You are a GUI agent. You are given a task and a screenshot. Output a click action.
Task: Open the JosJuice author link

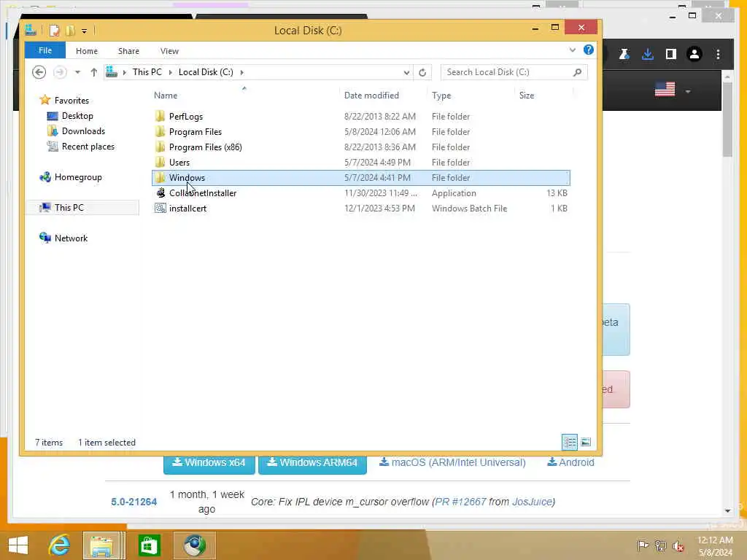tap(532, 502)
